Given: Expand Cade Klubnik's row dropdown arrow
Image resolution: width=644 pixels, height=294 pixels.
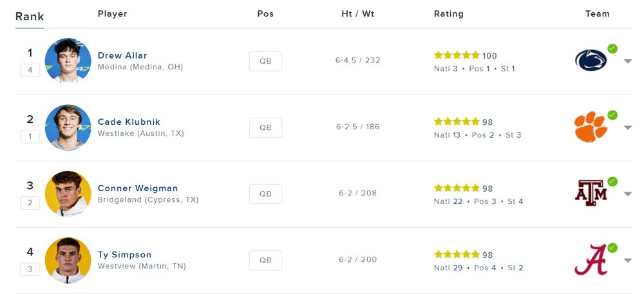Looking at the screenshot, I should tap(628, 127).
